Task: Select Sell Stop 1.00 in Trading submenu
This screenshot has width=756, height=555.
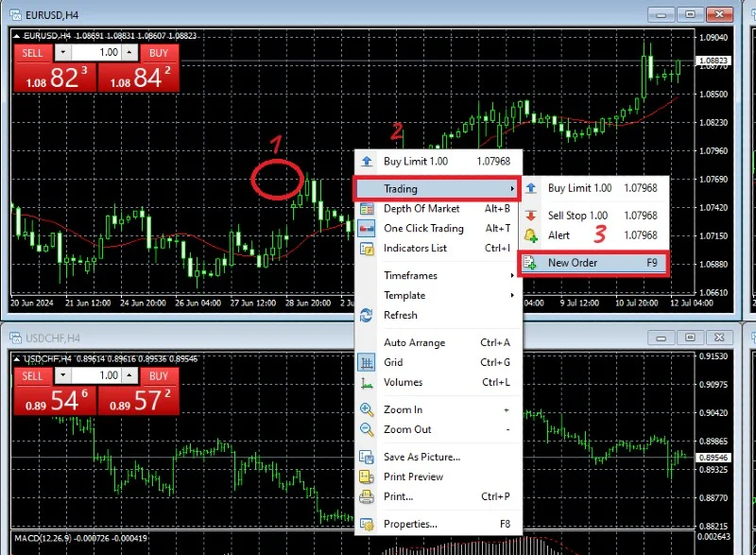Action: 594,216
